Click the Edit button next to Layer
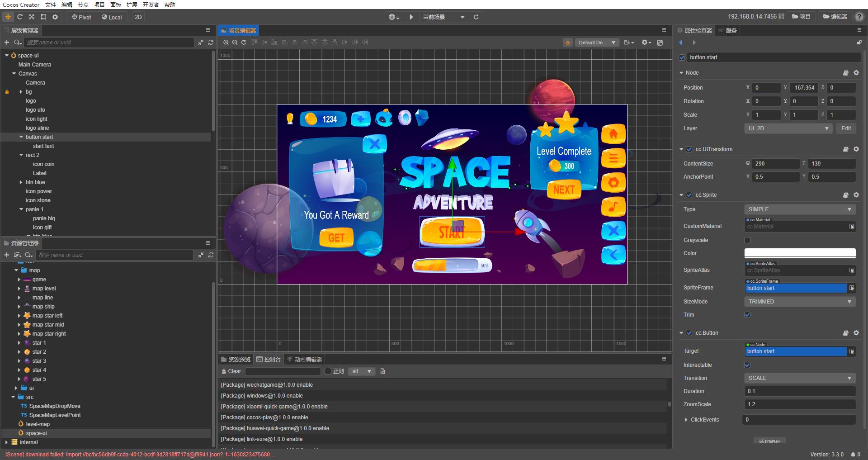Image resolution: width=868 pixels, height=460 pixels. tap(846, 128)
